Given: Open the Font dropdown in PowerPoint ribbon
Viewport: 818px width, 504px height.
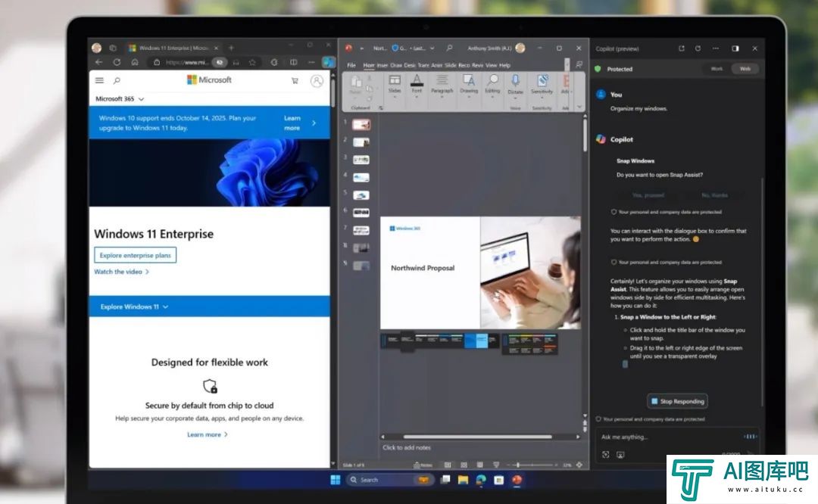Looking at the screenshot, I should pyautogui.click(x=417, y=85).
